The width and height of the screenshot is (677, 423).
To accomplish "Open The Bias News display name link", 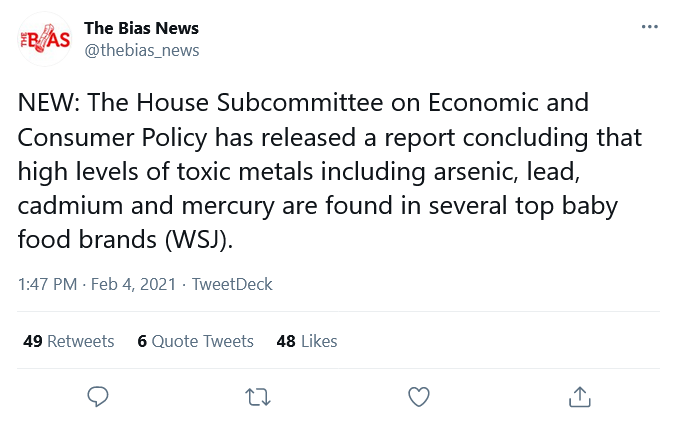I will (142, 28).
